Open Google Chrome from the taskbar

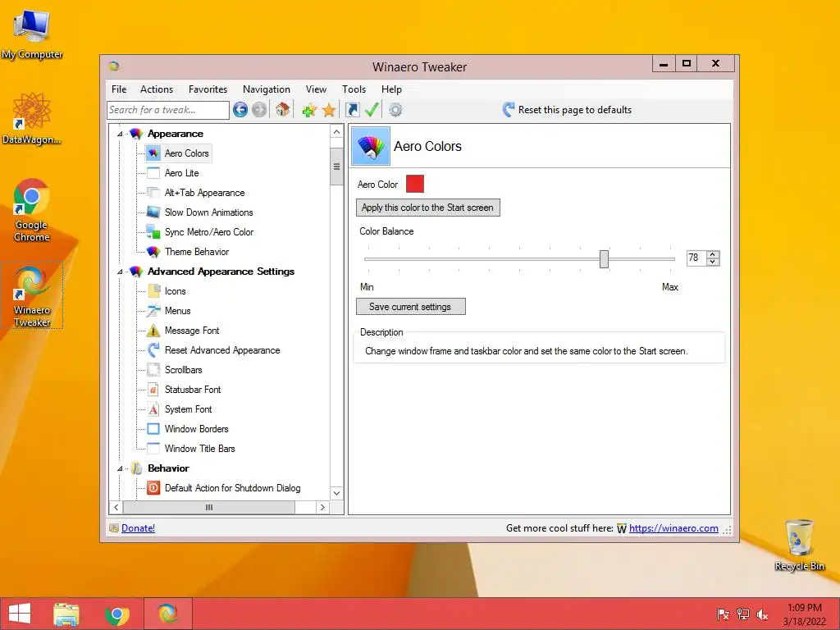click(x=117, y=614)
